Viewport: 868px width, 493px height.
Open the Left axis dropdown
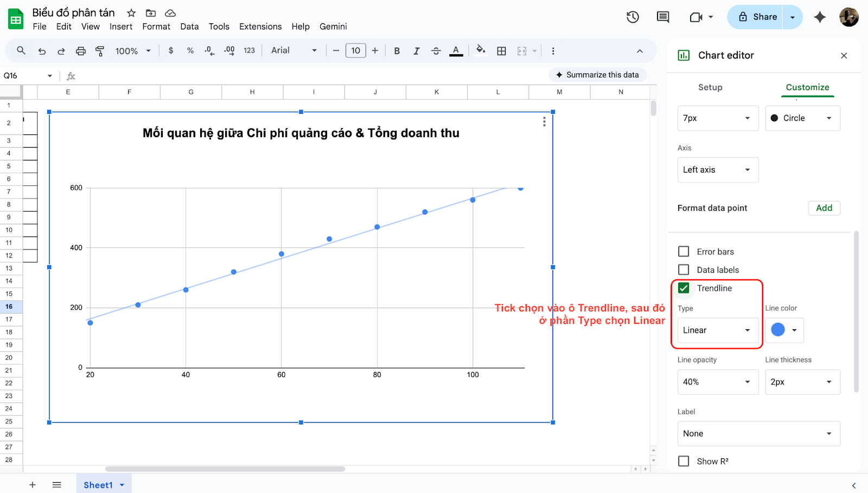(x=717, y=170)
